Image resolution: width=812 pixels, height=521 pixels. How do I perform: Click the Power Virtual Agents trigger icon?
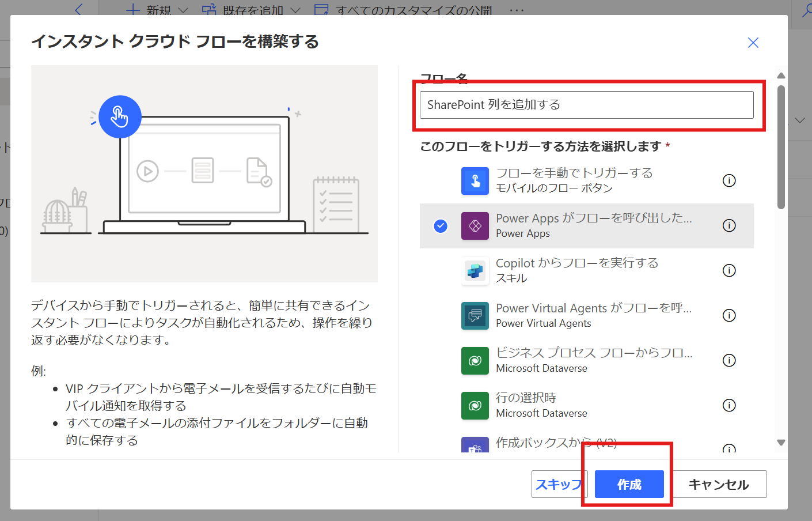coord(475,315)
